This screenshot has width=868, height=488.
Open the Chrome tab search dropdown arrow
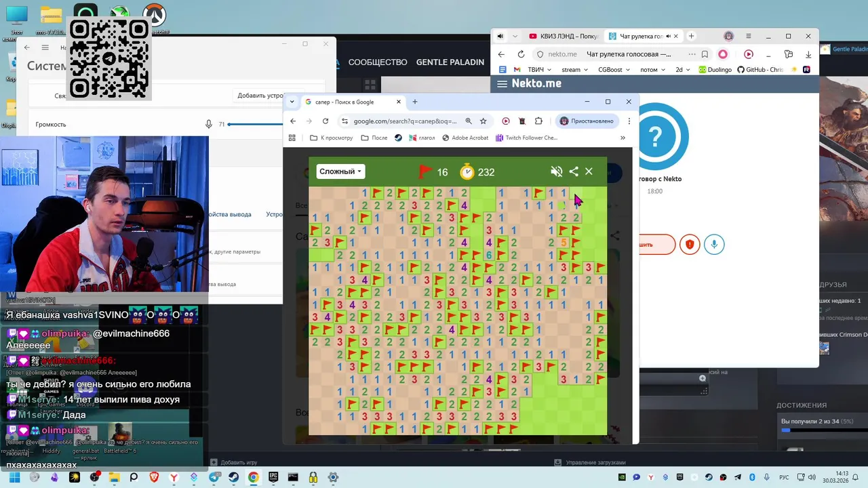pyautogui.click(x=292, y=102)
